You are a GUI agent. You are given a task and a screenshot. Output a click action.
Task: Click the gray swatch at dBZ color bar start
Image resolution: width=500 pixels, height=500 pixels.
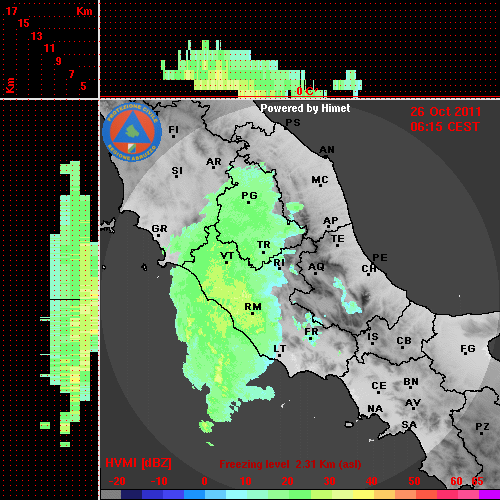click(x=111, y=495)
